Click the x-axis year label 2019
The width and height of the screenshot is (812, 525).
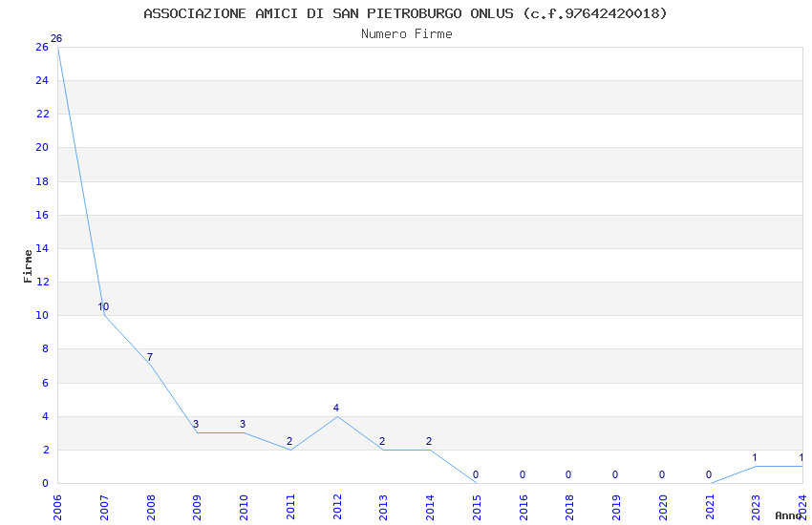tap(616, 508)
